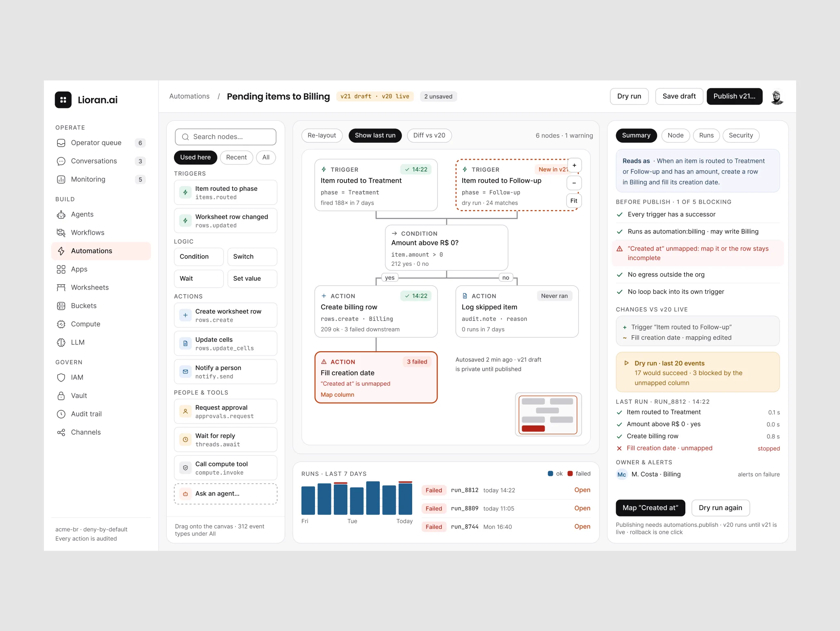Open the Compute chip icon
Screen dimensions: 840x631
coord(61,324)
